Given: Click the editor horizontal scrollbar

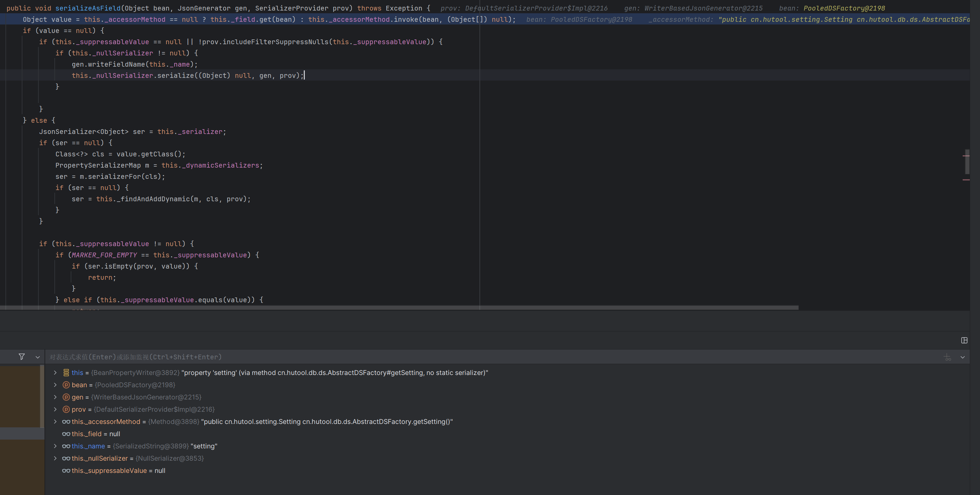Looking at the screenshot, I should [x=400, y=307].
